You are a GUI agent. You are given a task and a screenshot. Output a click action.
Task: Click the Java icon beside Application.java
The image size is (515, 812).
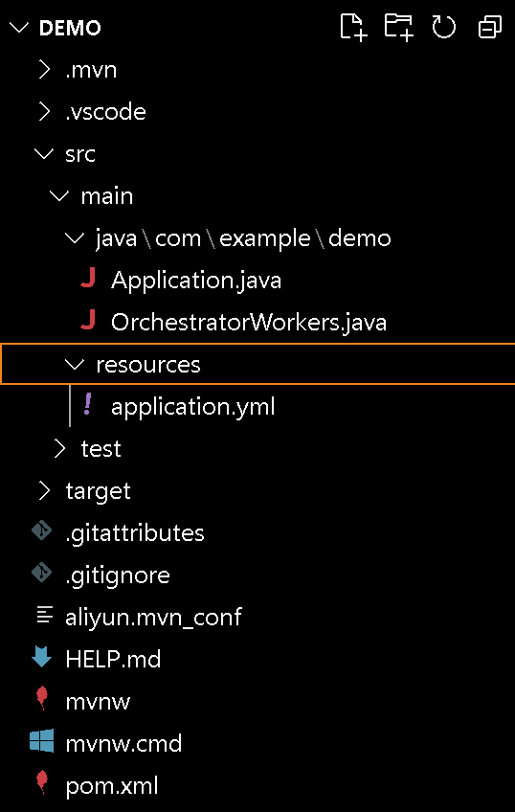[x=88, y=281]
